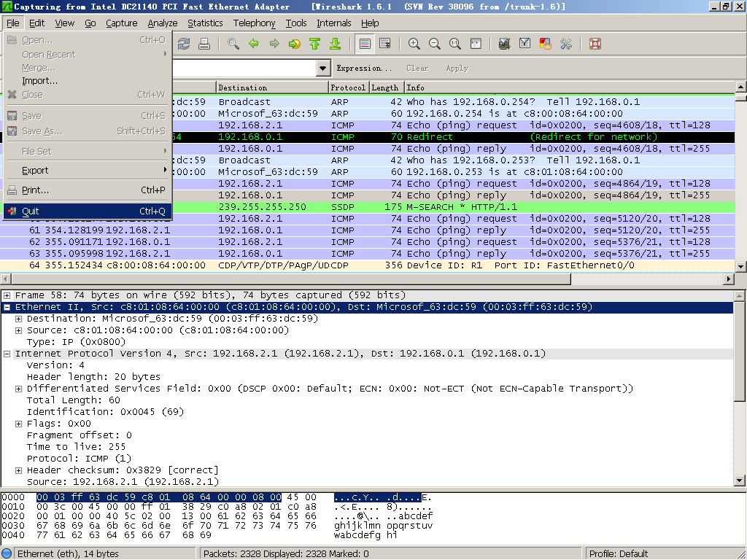Viewport: 747px width, 560px height.
Task: Jump to the last packet
Action: point(336,44)
